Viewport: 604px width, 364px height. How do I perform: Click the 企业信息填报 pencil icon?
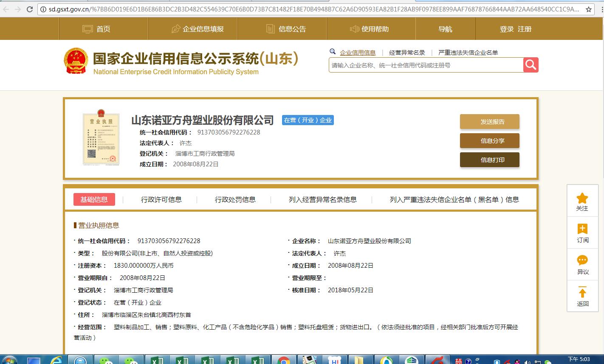[x=175, y=28]
